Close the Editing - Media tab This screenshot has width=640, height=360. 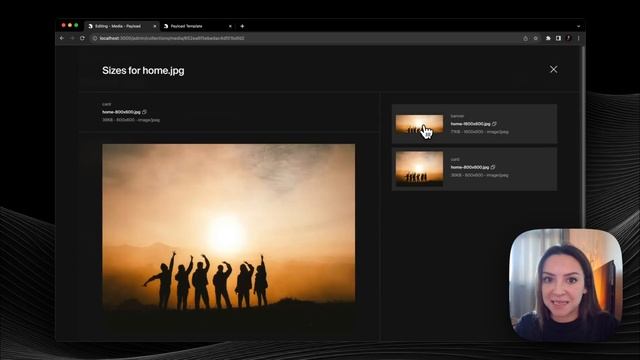[x=155, y=26]
